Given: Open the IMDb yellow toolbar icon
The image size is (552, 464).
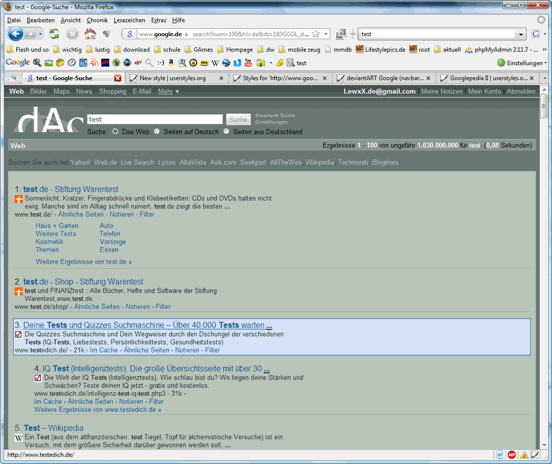Looking at the screenshot, I should pos(204,63).
